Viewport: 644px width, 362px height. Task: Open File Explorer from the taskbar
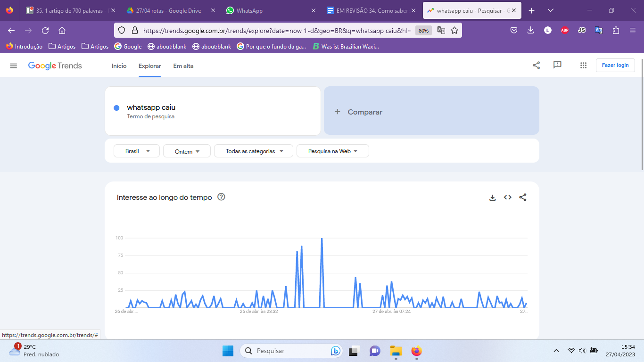pyautogui.click(x=396, y=351)
